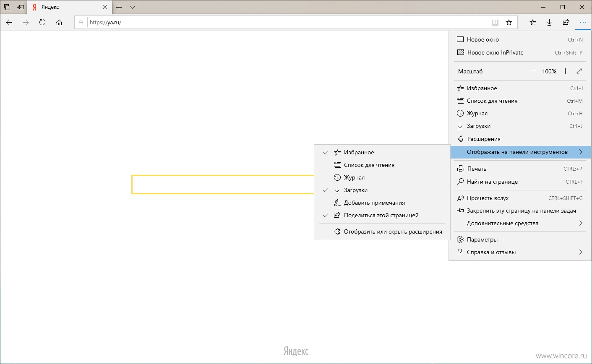Open Расширения menu entry
Screen dimensions: 592x364
click(x=520, y=139)
